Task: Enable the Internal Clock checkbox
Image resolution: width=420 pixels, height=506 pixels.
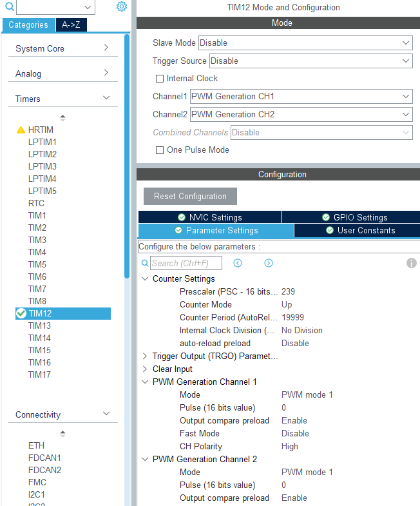Action: pyautogui.click(x=160, y=79)
